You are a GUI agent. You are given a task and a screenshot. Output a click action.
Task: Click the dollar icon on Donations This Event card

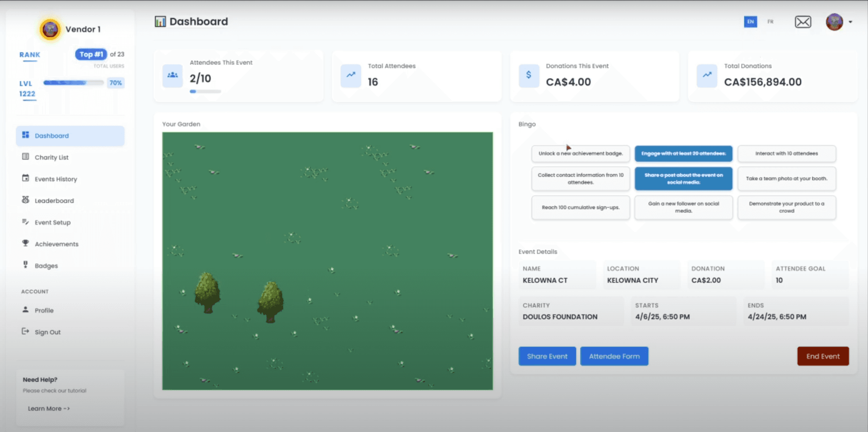(x=529, y=76)
